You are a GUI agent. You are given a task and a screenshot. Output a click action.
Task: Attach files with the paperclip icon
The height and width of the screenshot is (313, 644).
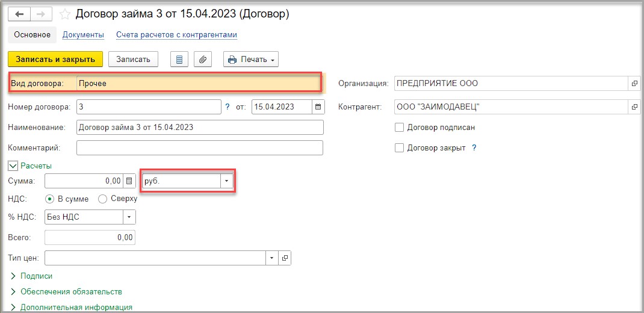202,59
